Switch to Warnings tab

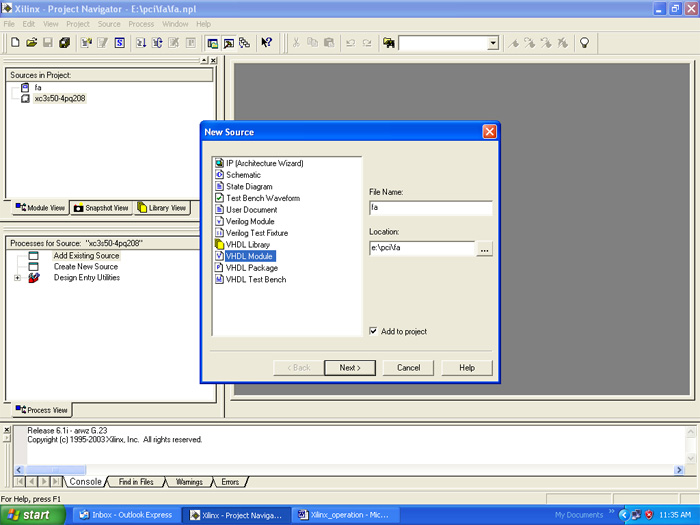[x=189, y=482]
